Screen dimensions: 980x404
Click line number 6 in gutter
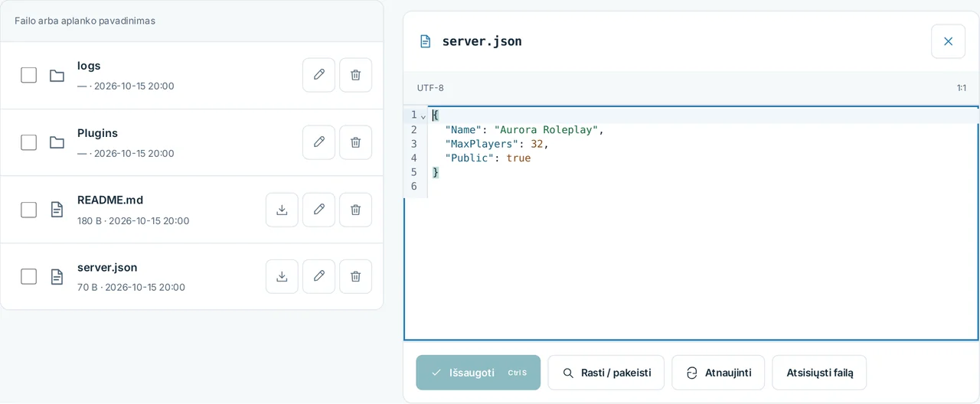coord(413,187)
